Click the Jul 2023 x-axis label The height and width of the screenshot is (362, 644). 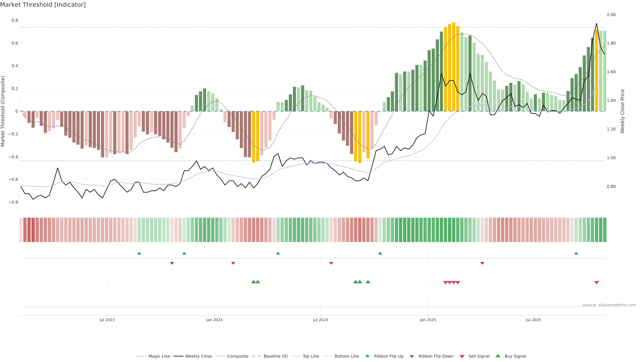pyautogui.click(x=107, y=320)
